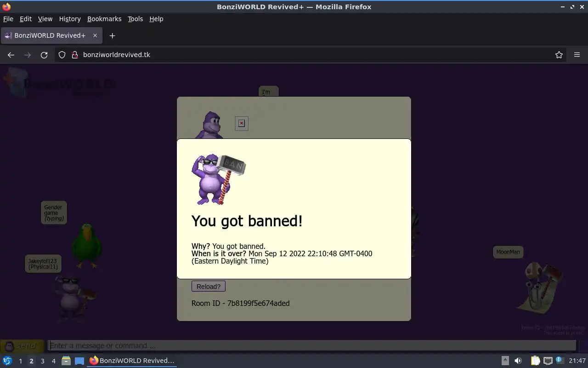Click the message input field

tap(312, 345)
